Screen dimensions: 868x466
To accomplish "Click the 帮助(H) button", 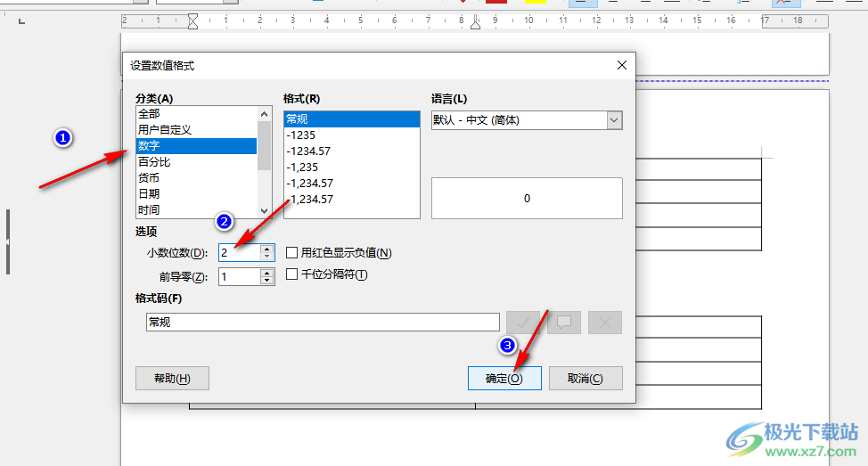I will click(x=172, y=379).
